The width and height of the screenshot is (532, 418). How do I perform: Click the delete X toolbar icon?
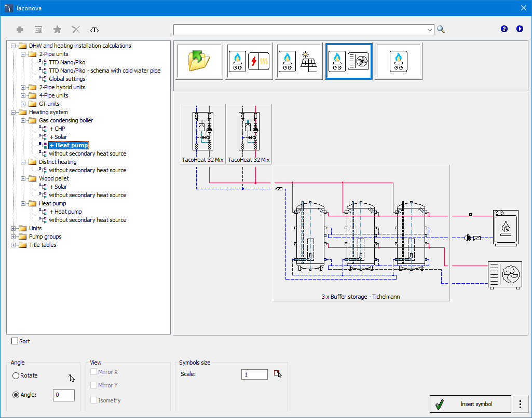click(76, 30)
